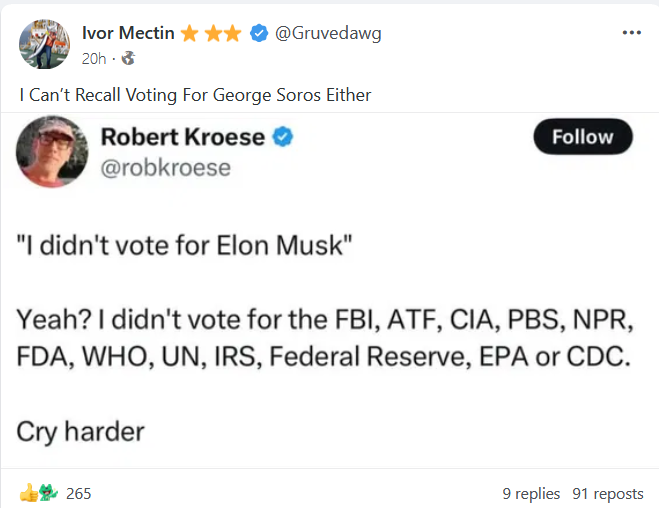
Task: Click the @robkroese handle
Action: [166, 167]
